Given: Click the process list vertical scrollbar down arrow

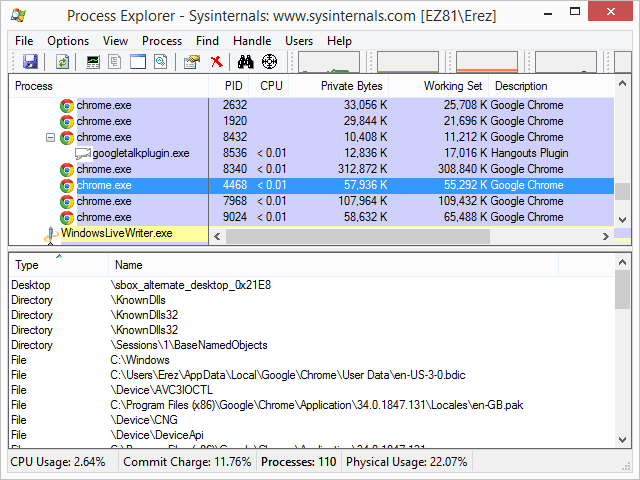Looking at the screenshot, I should point(623,219).
